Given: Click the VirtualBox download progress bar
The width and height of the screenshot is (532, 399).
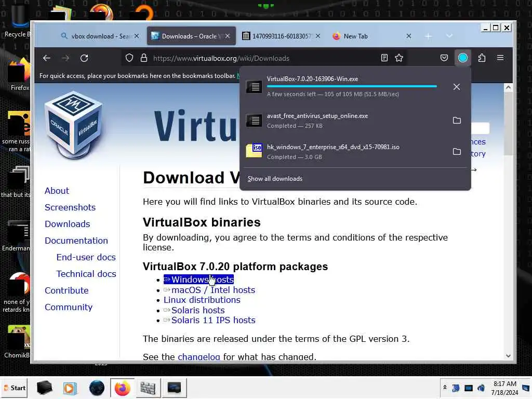Looking at the screenshot, I should [352, 87].
